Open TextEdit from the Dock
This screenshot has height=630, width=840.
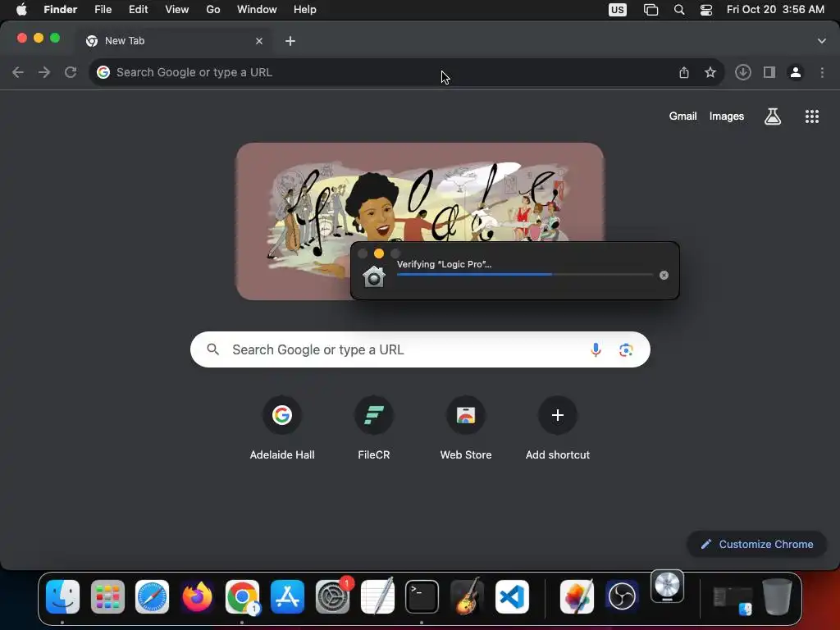[377, 596]
